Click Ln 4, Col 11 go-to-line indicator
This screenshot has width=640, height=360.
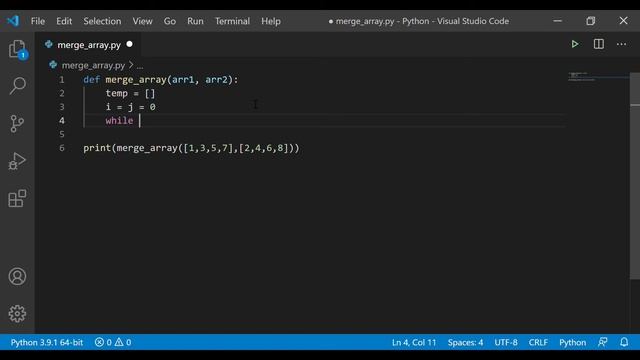pyautogui.click(x=414, y=342)
